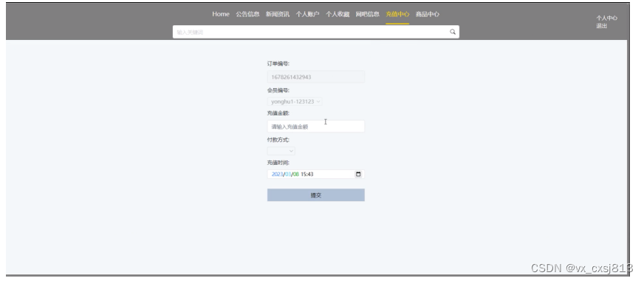Screen dimensions: 644x281
Task: Click the 提交 submit button
Action: [x=316, y=195]
